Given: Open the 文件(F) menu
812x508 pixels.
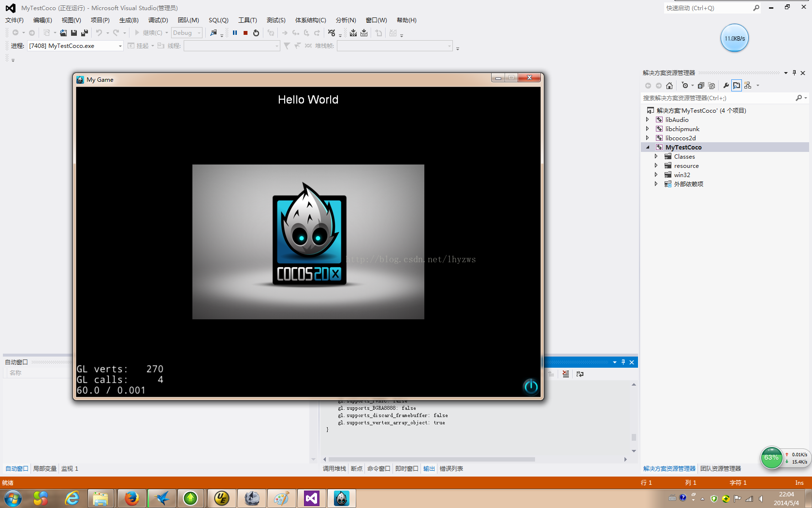Looking at the screenshot, I should [14, 20].
